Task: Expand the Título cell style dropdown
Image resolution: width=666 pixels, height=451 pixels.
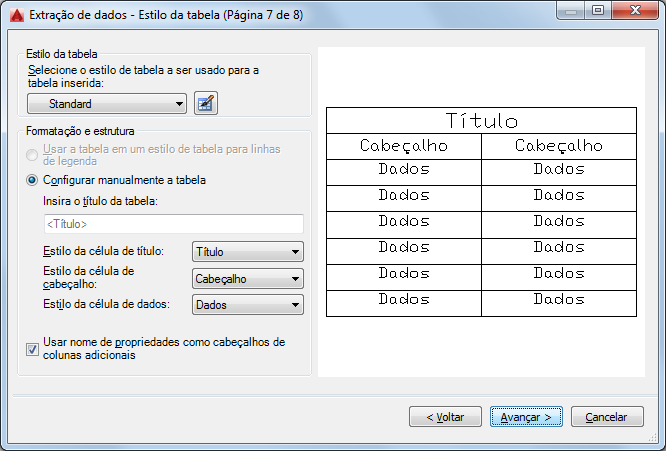Action: point(247,252)
